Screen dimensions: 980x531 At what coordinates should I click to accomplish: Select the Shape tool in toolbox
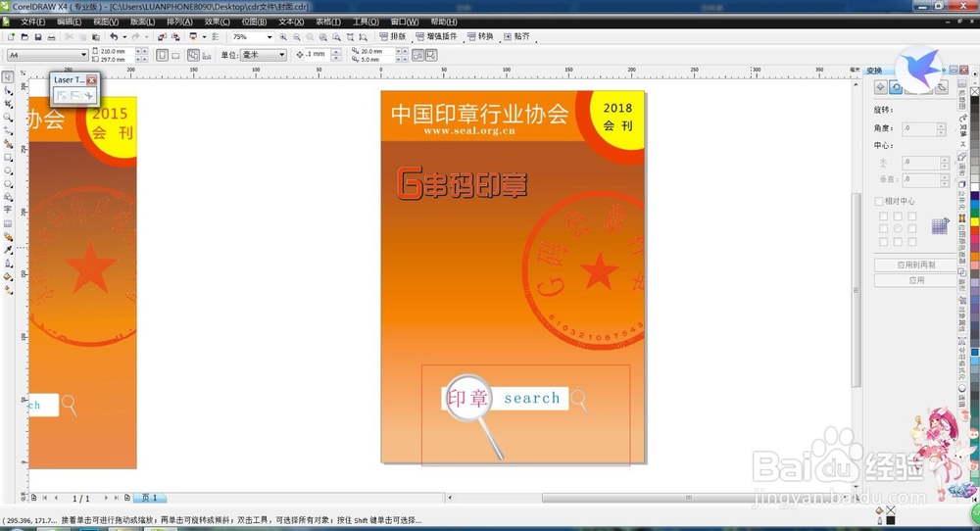pos(8,91)
